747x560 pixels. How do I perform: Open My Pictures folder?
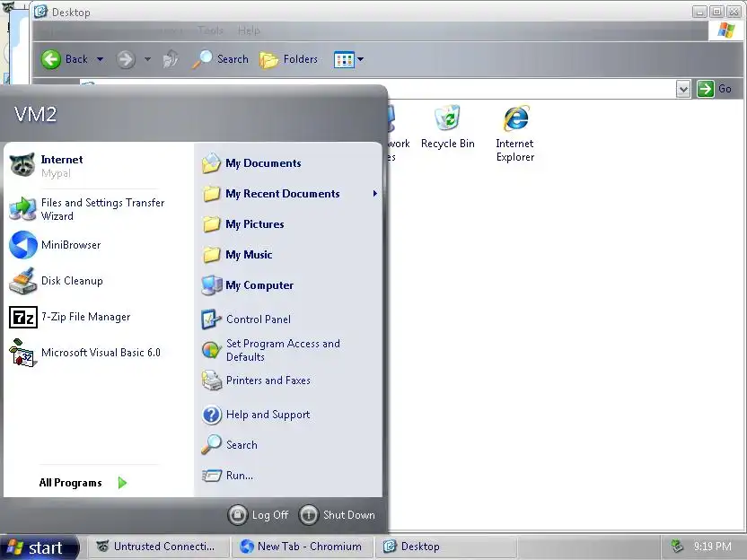(x=289, y=224)
